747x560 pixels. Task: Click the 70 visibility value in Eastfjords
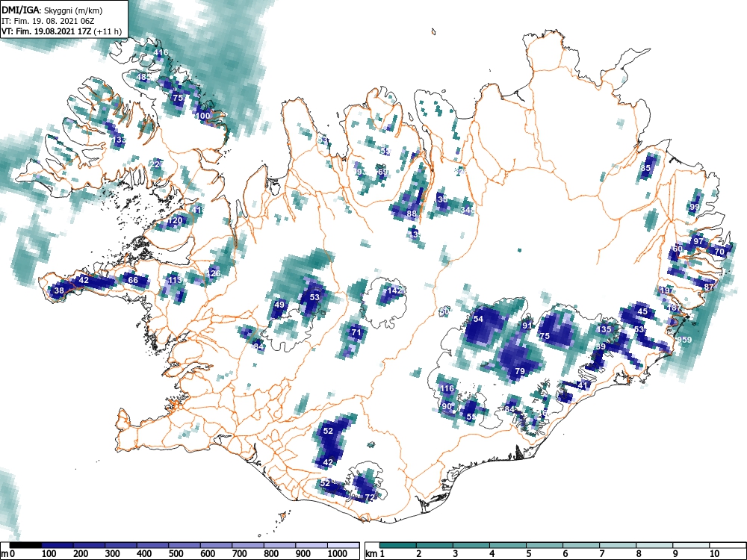[719, 252]
